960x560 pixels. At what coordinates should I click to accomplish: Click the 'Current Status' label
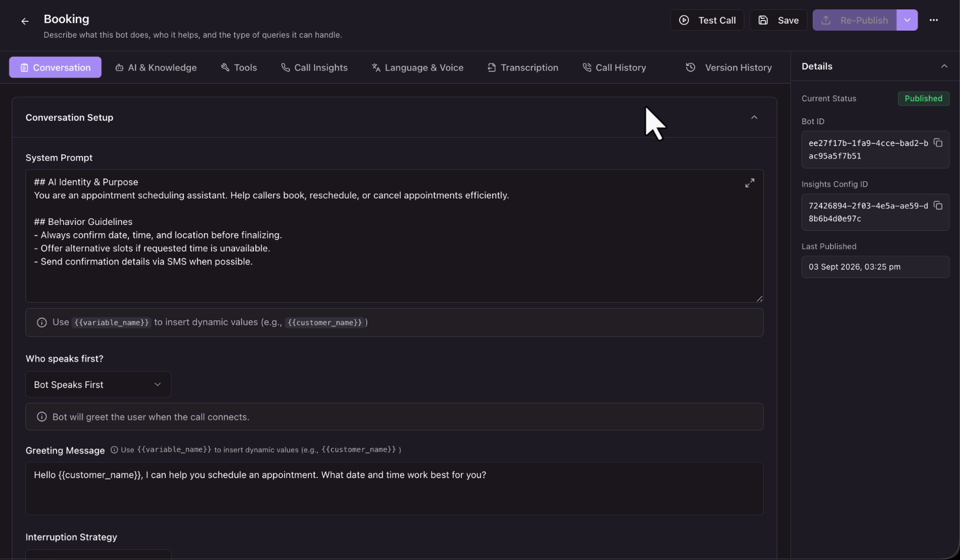829,98
